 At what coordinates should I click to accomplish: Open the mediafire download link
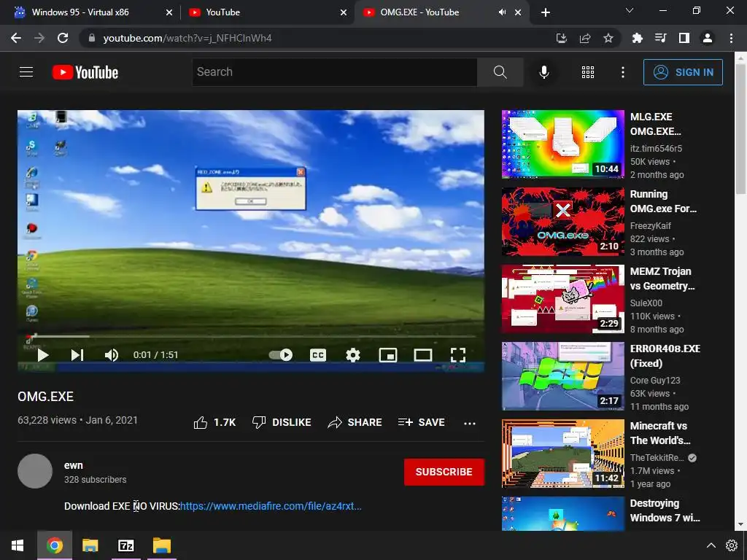coord(271,506)
